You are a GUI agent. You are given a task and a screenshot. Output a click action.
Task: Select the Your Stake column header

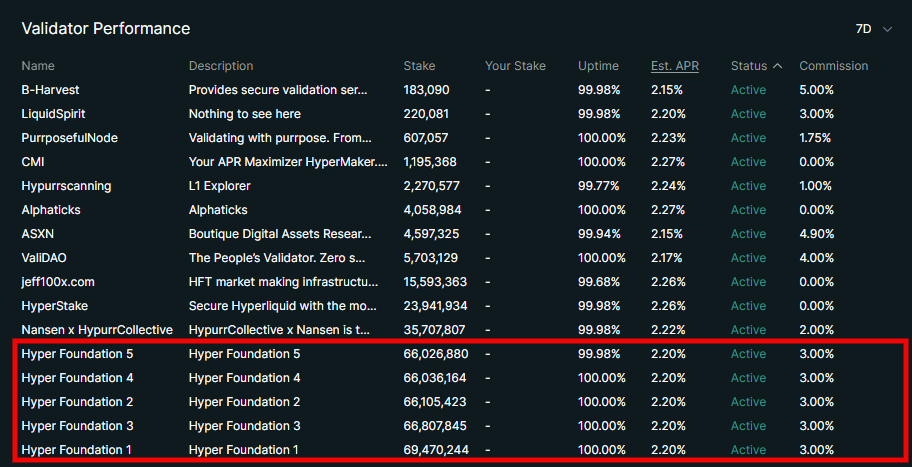tap(515, 66)
